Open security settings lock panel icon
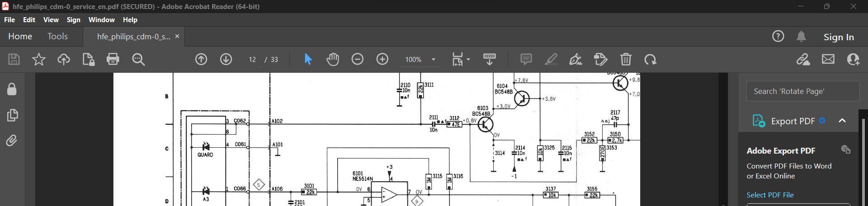The image size is (868, 206). click(12, 89)
